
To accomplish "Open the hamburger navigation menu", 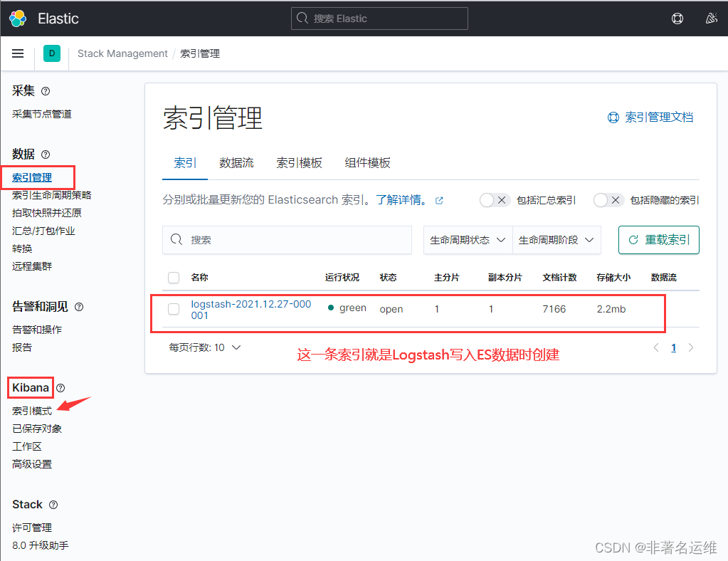I will pos(18,53).
